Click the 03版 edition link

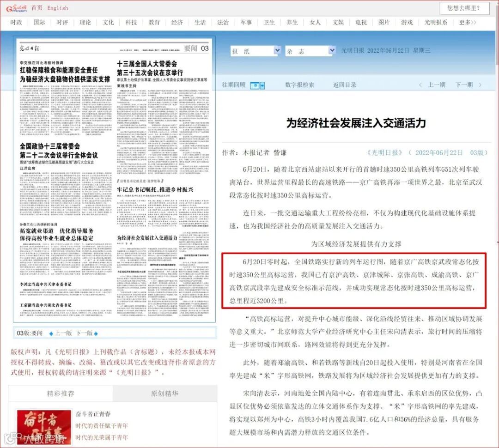477,153
